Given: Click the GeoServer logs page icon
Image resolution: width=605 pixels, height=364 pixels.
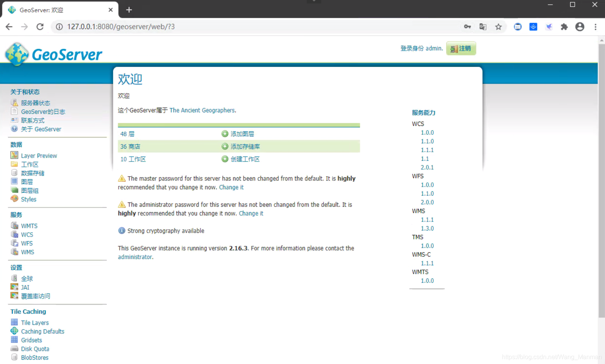Looking at the screenshot, I should tap(14, 112).
